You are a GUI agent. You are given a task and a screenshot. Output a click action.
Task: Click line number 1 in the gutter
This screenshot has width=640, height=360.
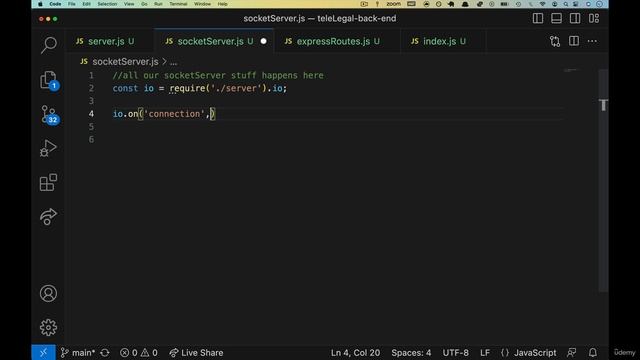pos(91,76)
